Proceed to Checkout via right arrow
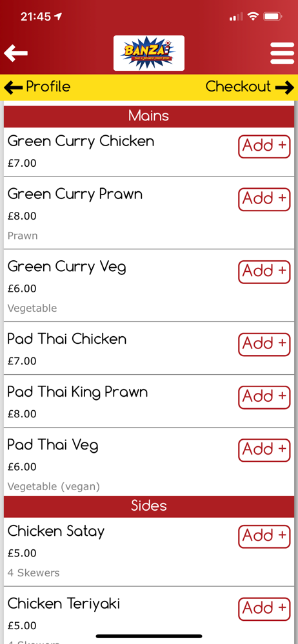 pos(250,87)
